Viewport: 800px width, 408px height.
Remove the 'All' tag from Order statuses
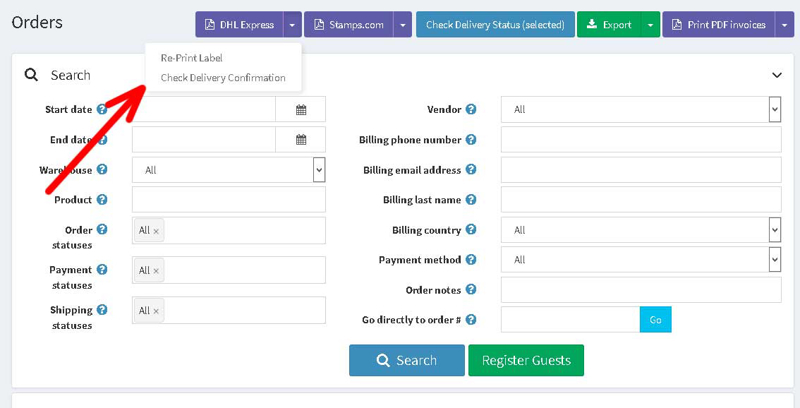tap(156, 231)
